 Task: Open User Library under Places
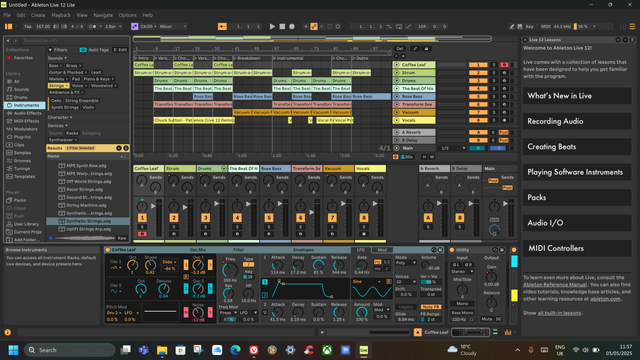coord(26,224)
